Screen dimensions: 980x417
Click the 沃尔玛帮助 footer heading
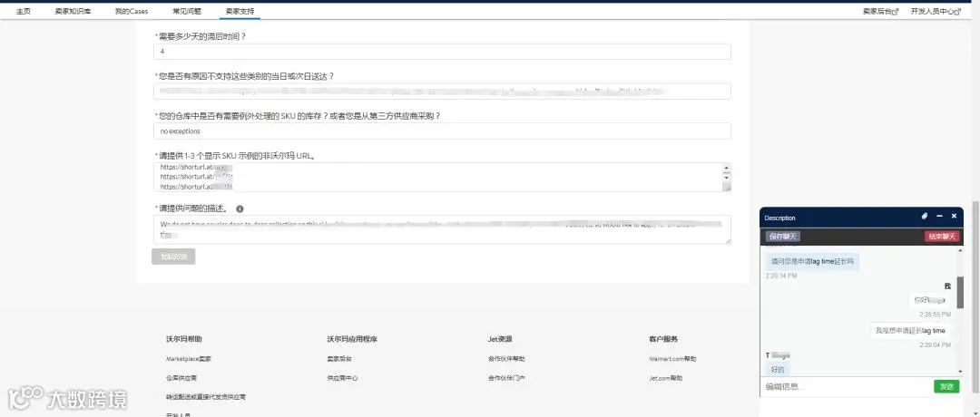(x=184, y=339)
